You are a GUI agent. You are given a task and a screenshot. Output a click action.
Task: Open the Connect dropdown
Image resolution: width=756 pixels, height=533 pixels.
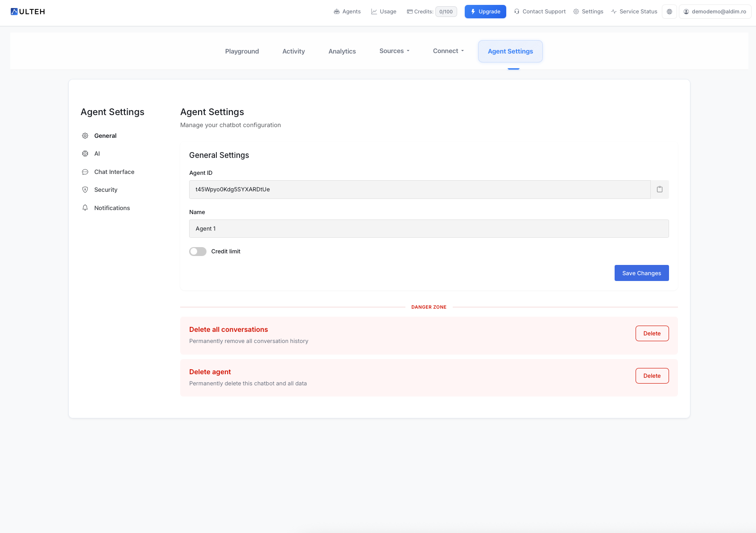coord(448,51)
